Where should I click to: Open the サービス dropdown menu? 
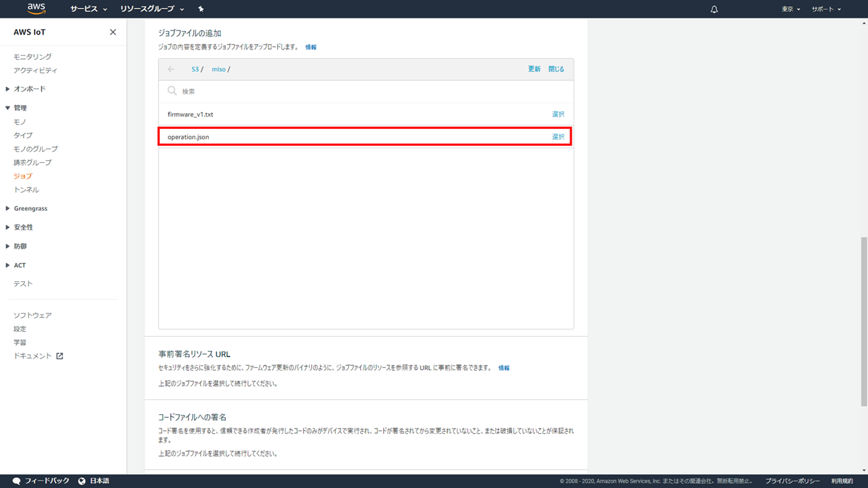(x=88, y=9)
